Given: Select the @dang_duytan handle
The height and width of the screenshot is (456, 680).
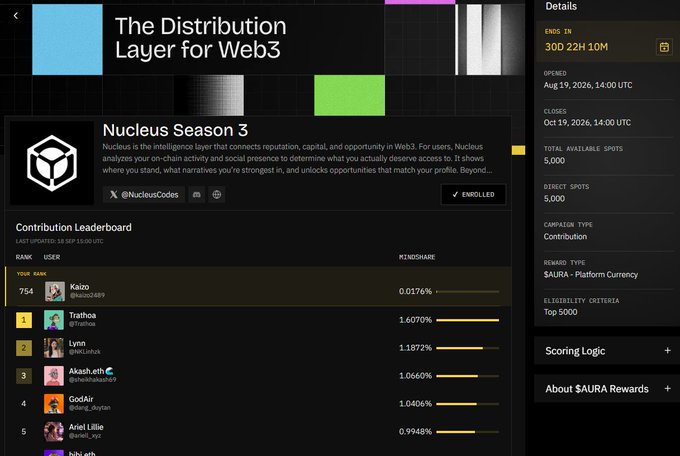Looking at the screenshot, I should pyautogui.click(x=90, y=408).
